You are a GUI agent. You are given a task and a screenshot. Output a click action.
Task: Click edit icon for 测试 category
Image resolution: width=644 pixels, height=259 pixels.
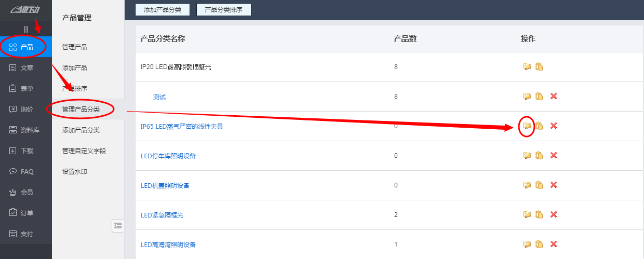[x=527, y=97]
